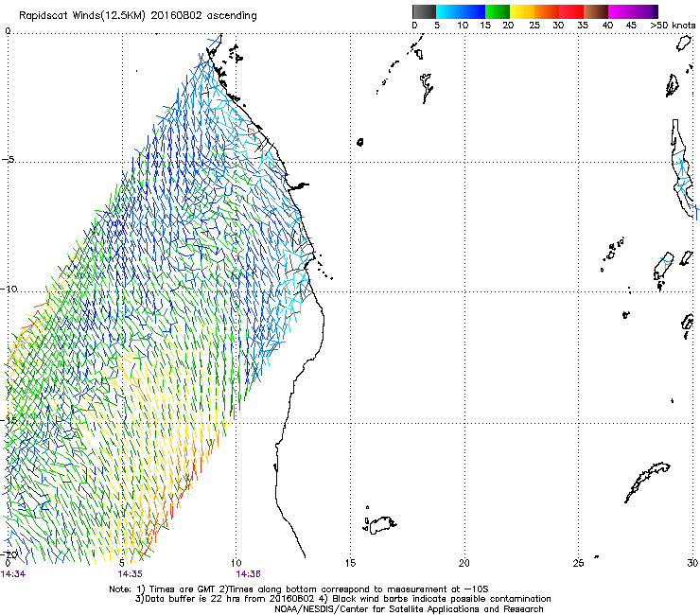This screenshot has width=700, height=615.
Task: Click the '25' longitude axis label
Action: (578, 563)
